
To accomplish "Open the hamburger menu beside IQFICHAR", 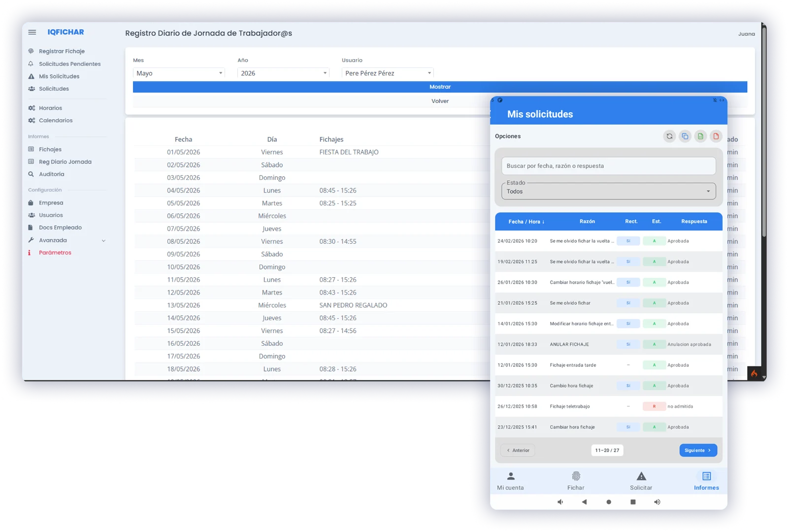I will click(x=32, y=32).
